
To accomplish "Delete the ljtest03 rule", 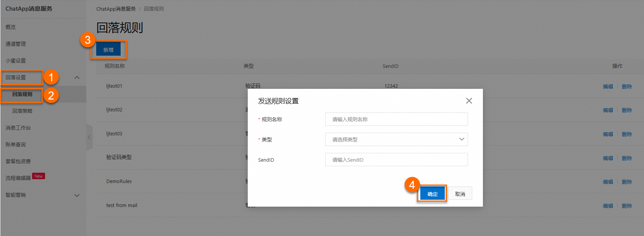I will (x=627, y=134).
